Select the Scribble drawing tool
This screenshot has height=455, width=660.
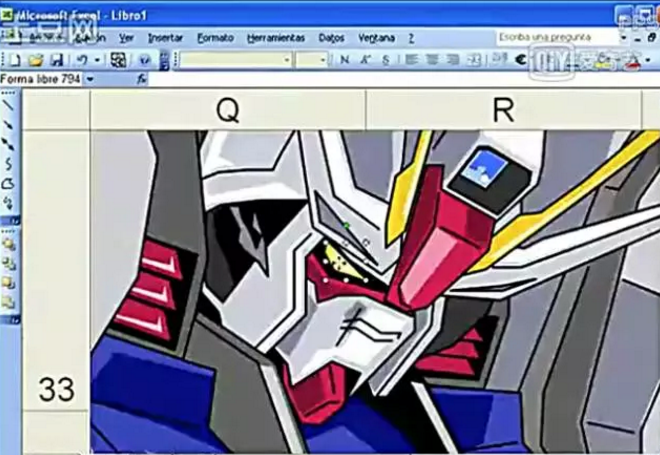[x=8, y=203]
